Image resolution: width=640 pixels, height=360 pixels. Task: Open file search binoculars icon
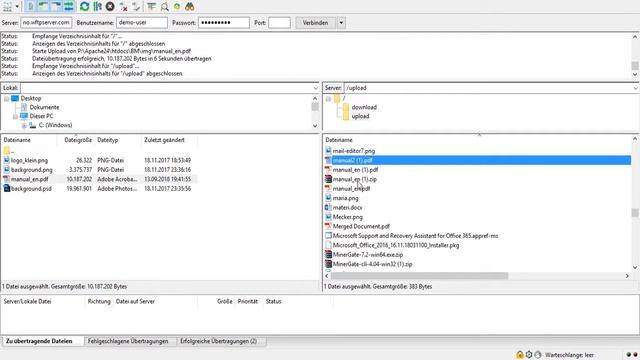(189, 7)
